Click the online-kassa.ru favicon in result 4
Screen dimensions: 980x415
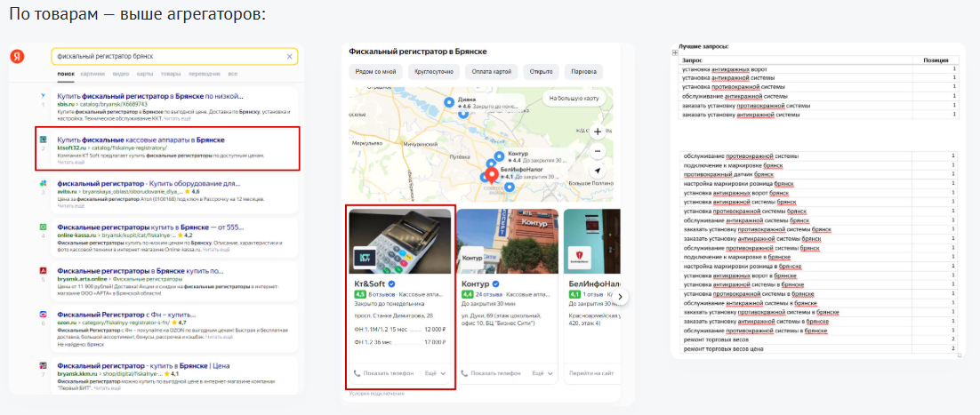tap(43, 227)
